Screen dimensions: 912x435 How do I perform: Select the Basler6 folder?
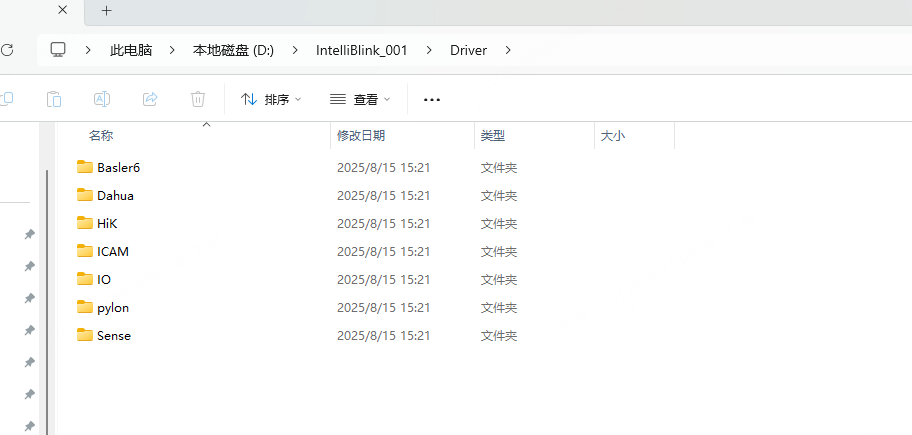pos(118,167)
